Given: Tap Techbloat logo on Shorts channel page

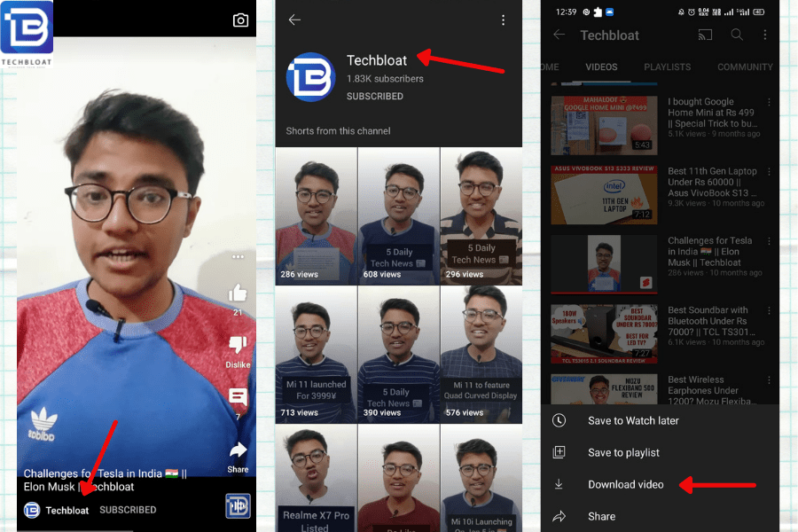Looking at the screenshot, I should (310, 77).
